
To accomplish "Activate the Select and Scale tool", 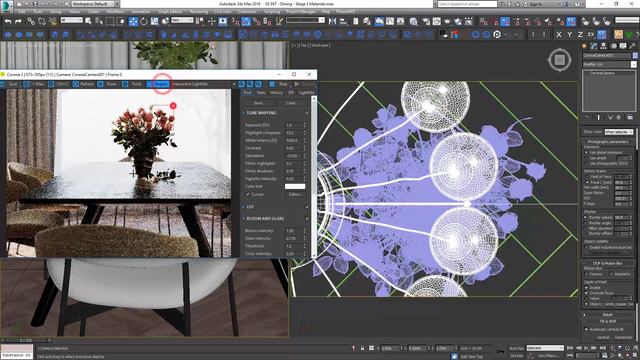I will [154, 21].
